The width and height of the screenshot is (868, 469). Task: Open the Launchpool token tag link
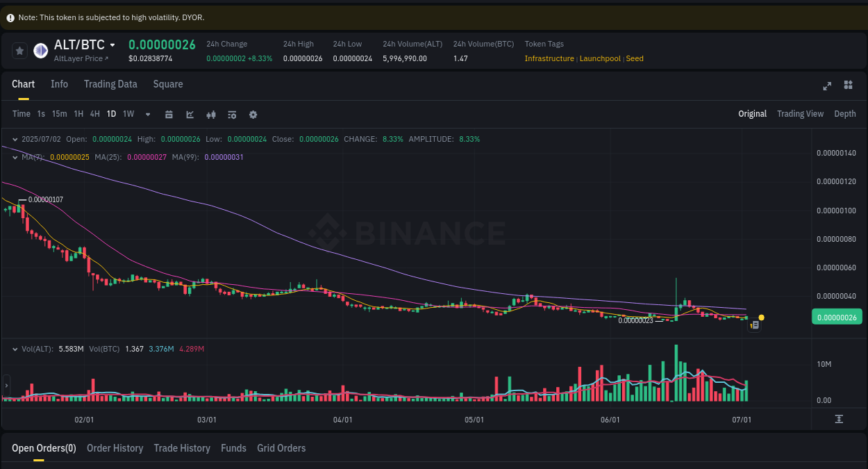[x=600, y=58]
